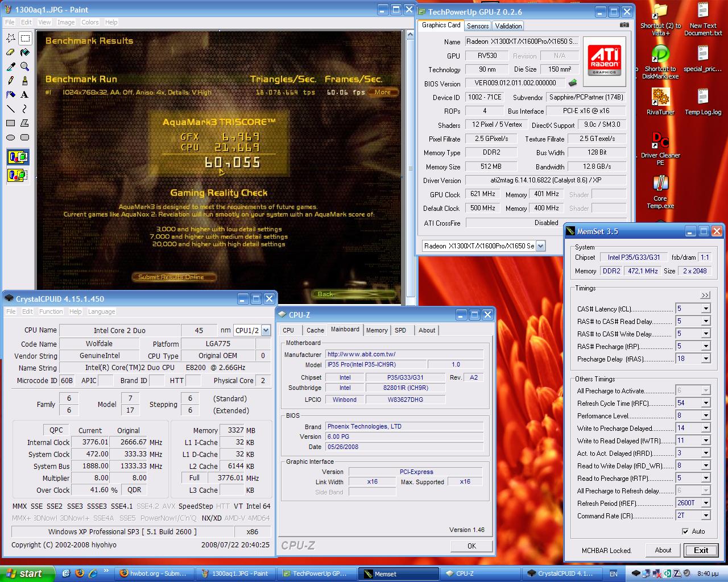
Task: Click the QPC button in CrystalCPUID
Action: [x=56, y=430]
